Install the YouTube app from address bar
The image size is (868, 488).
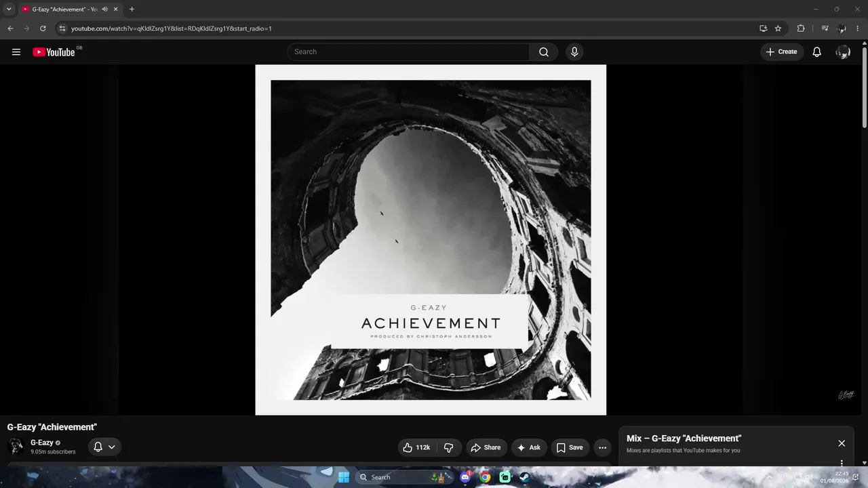763,28
